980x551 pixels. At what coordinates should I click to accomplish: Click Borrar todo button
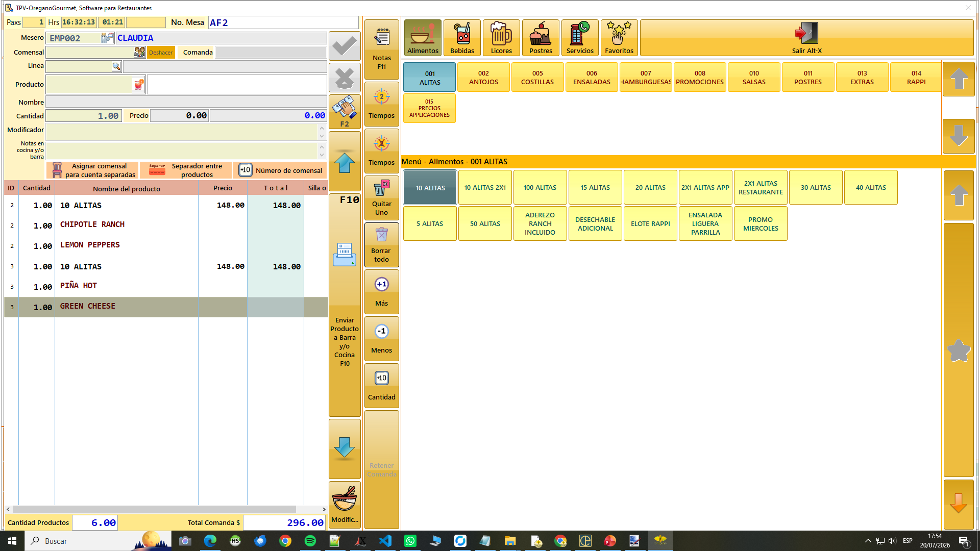pos(381,245)
